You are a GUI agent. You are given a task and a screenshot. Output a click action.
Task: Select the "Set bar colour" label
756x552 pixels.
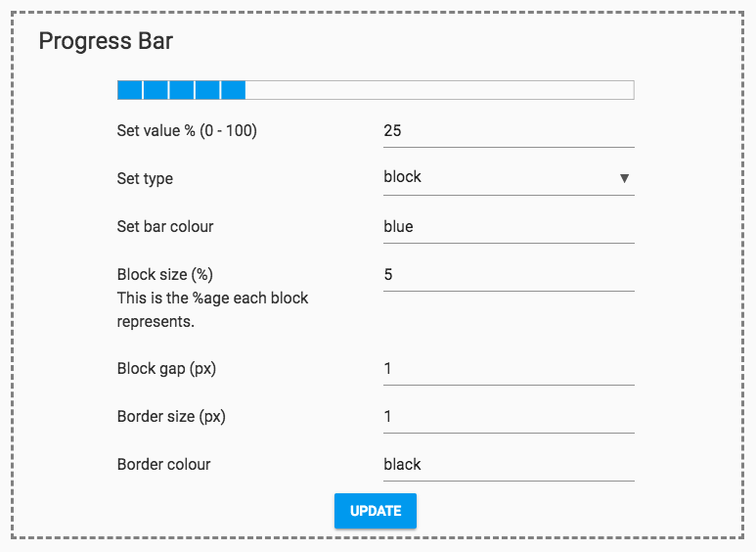pyautogui.click(x=164, y=227)
